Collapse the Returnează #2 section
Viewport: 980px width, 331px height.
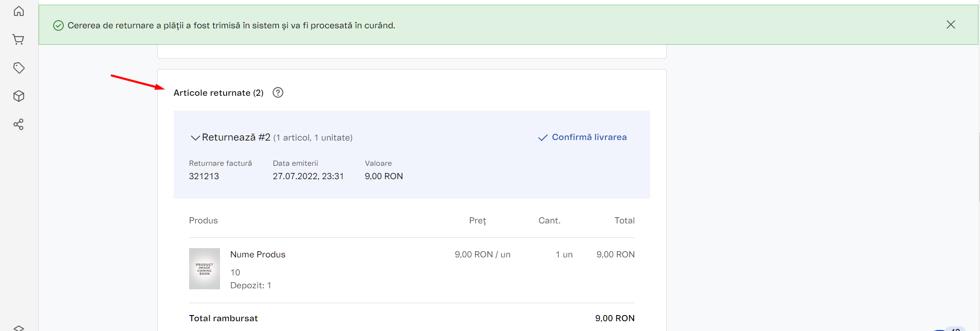pos(195,138)
